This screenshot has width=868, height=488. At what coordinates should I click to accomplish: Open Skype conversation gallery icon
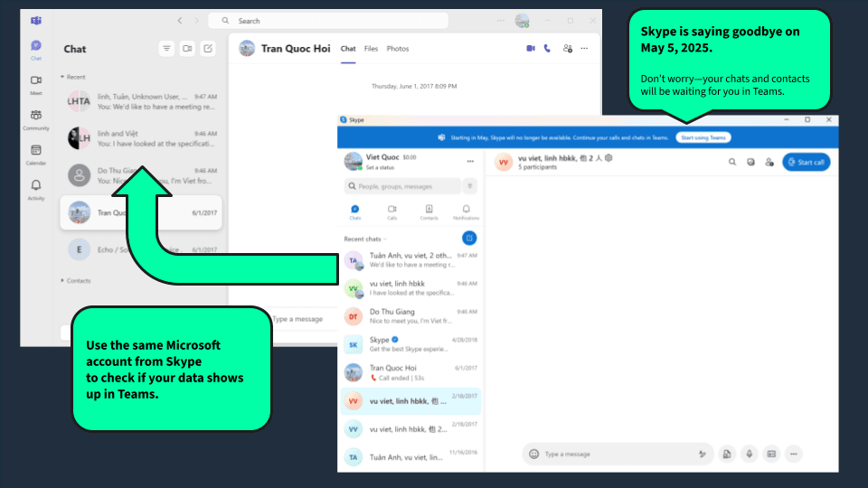[750, 162]
